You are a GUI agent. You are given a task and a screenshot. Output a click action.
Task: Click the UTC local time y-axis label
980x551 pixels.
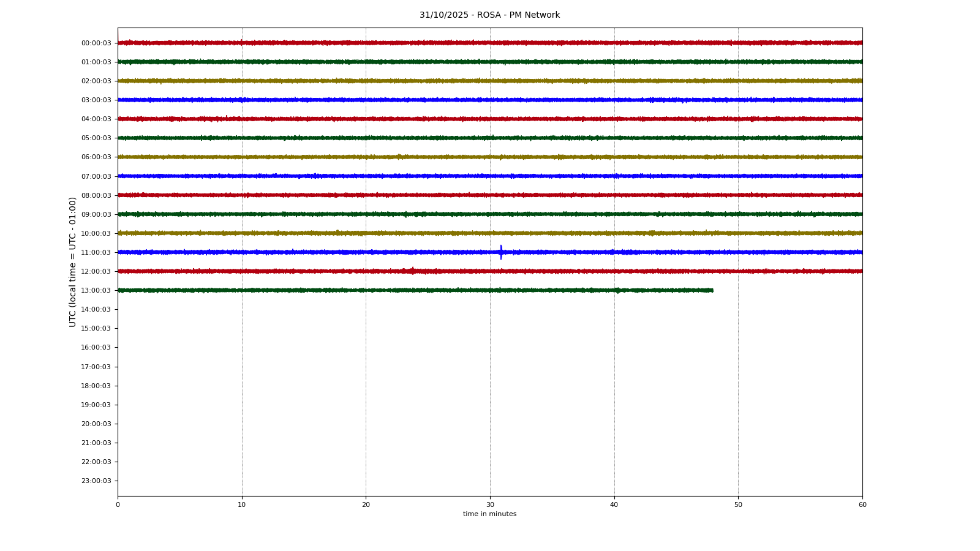pos(73,261)
